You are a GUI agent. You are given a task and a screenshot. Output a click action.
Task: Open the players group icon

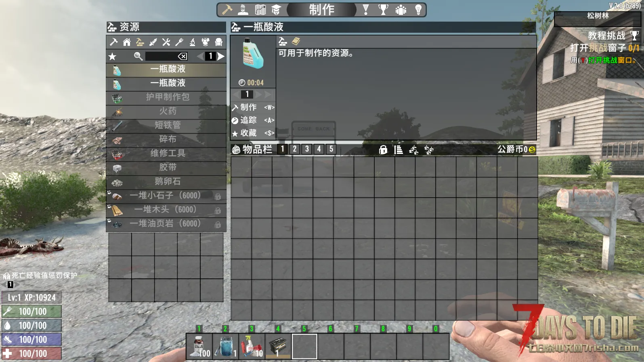401,10
